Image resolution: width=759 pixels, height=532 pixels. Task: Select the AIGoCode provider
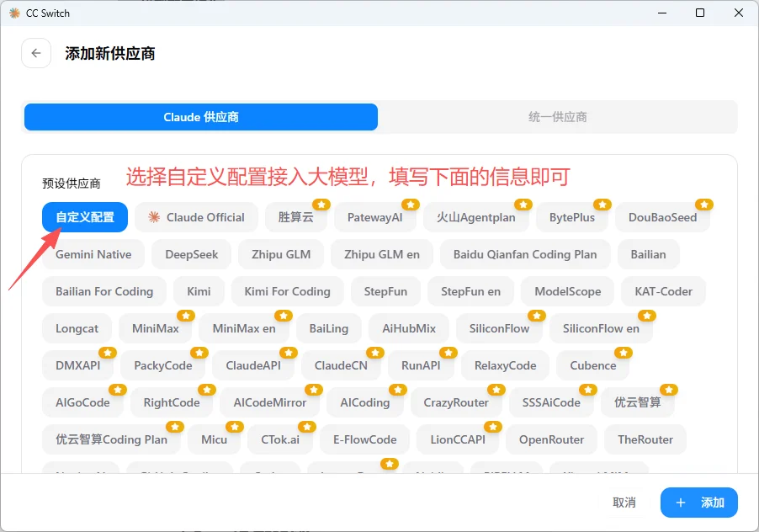pyautogui.click(x=82, y=402)
